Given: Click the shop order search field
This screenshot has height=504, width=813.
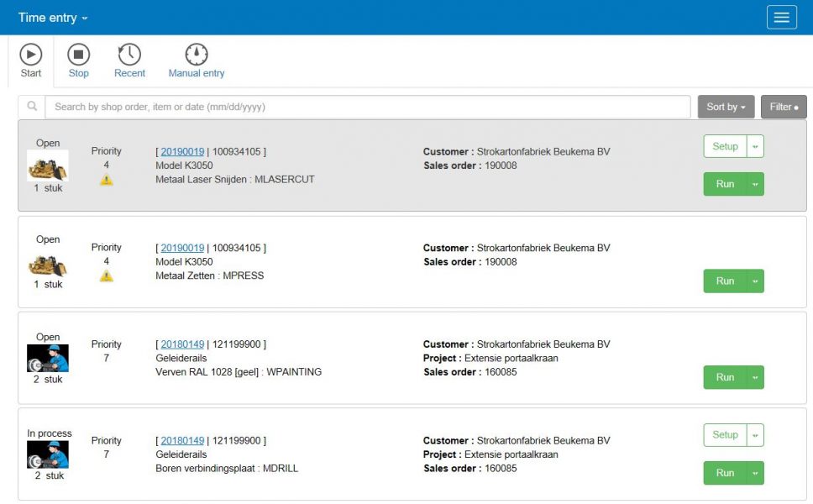Looking at the screenshot, I should click(x=368, y=107).
